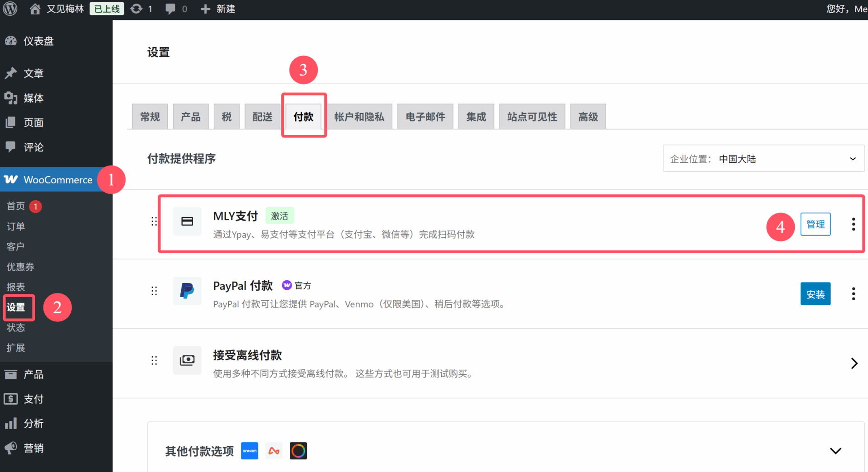Open more options menu for MLY支付
The height and width of the screenshot is (472, 868).
[x=854, y=224]
